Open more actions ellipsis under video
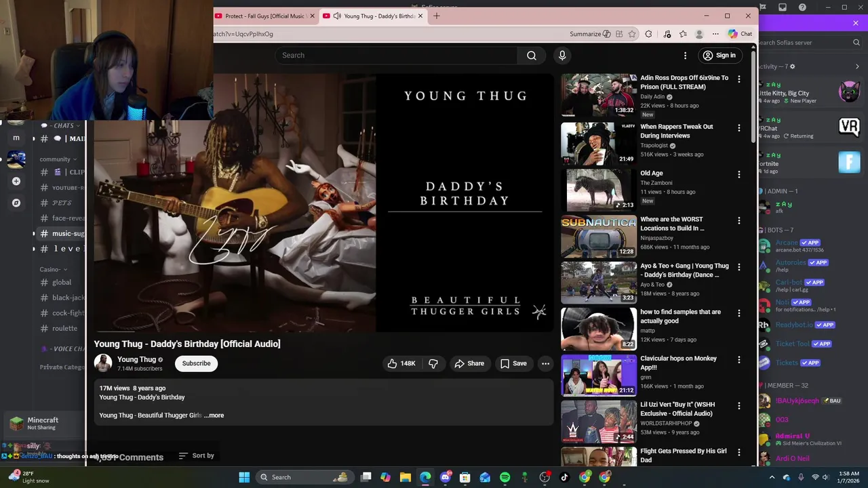This screenshot has height=488, width=868. point(545,364)
